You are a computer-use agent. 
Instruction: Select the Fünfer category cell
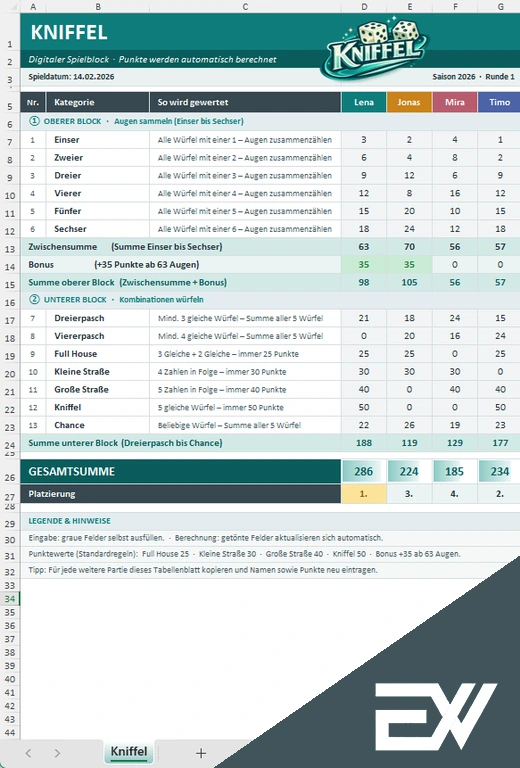98,211
